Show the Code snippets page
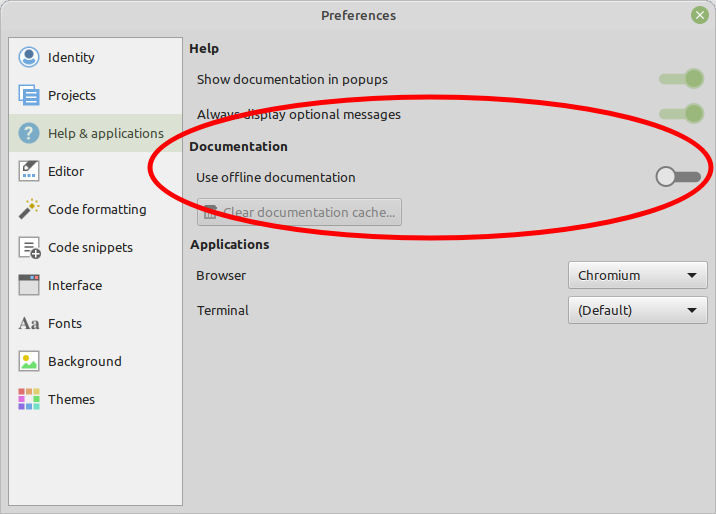716x514 pixels. [95, 247]
